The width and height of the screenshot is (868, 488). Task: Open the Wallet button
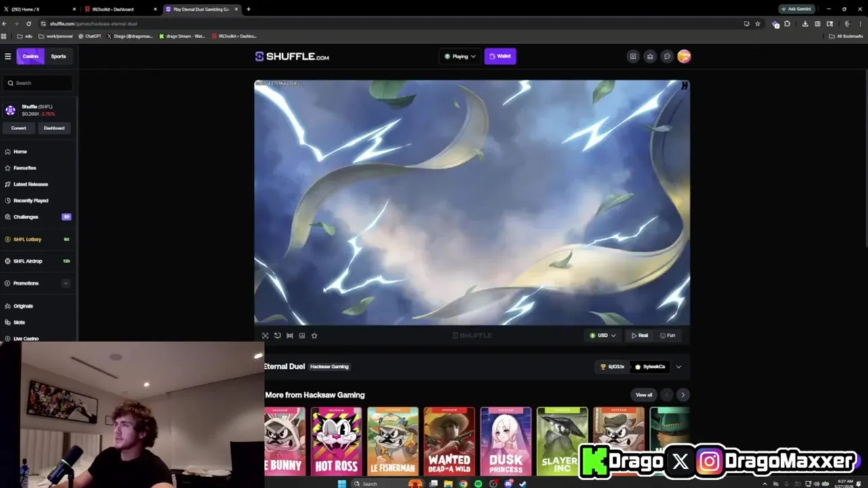[x=500, y=56]
